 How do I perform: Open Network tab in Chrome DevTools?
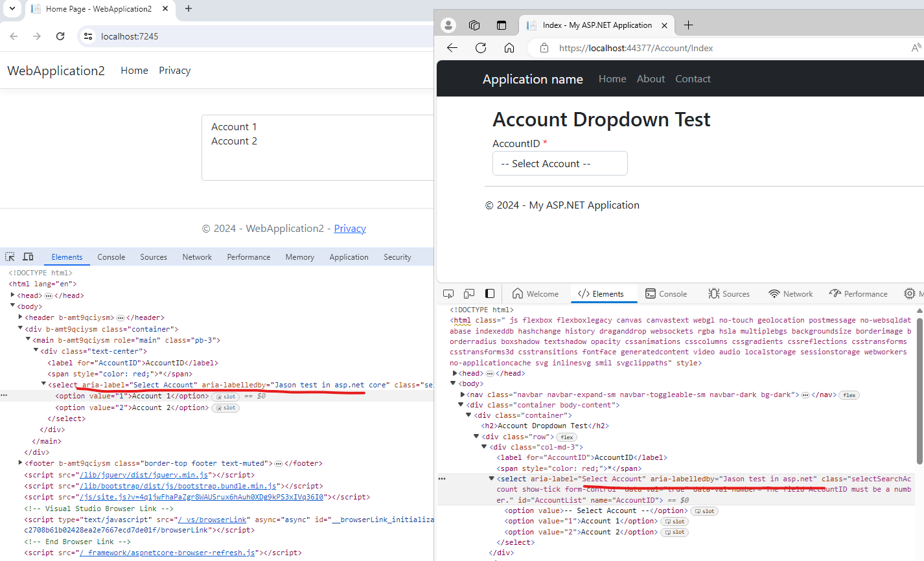(x=197, y=257)
